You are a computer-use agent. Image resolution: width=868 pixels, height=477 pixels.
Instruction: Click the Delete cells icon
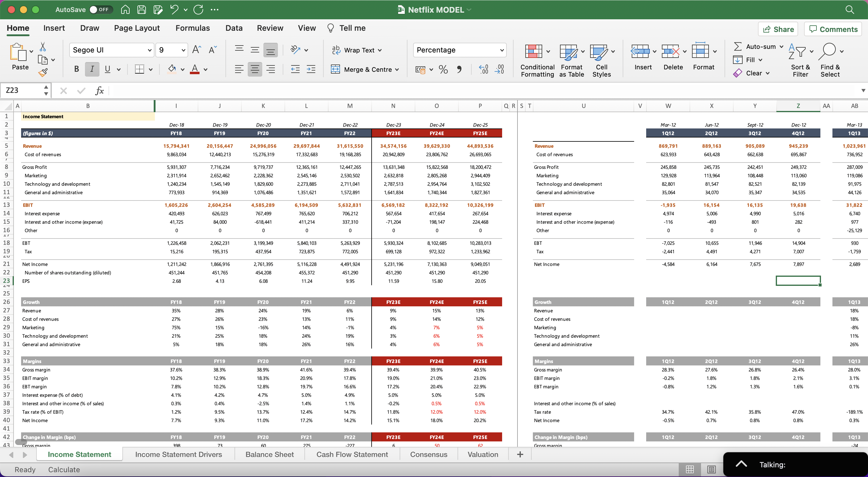pyautogui.click(x=670, y=52)
